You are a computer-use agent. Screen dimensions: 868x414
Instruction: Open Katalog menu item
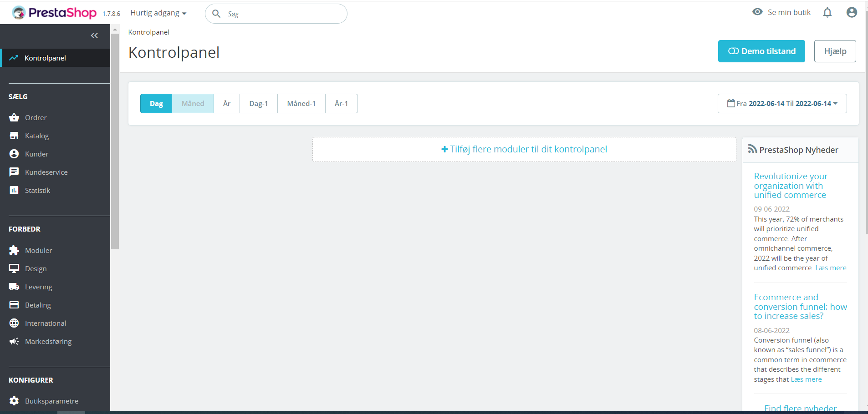tap(55, 136)
